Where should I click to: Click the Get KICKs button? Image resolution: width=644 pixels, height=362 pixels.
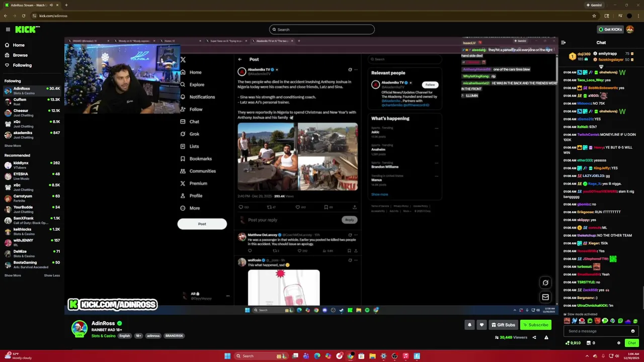pyautogui.click(x=610, y=29)
